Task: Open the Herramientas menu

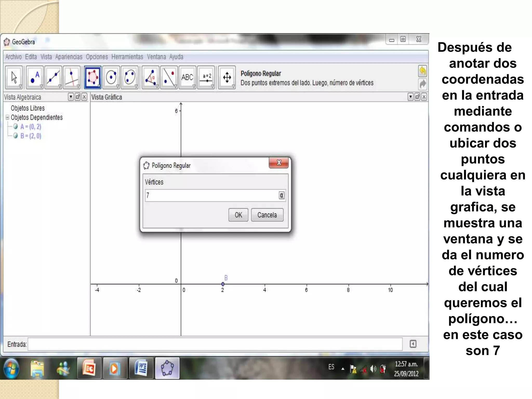Action: pos(127,57)
